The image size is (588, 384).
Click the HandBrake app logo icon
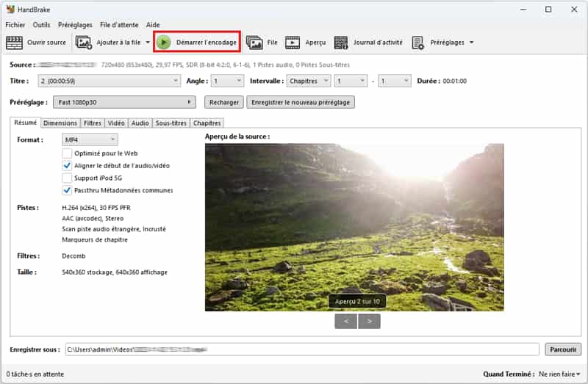[10, 10]
